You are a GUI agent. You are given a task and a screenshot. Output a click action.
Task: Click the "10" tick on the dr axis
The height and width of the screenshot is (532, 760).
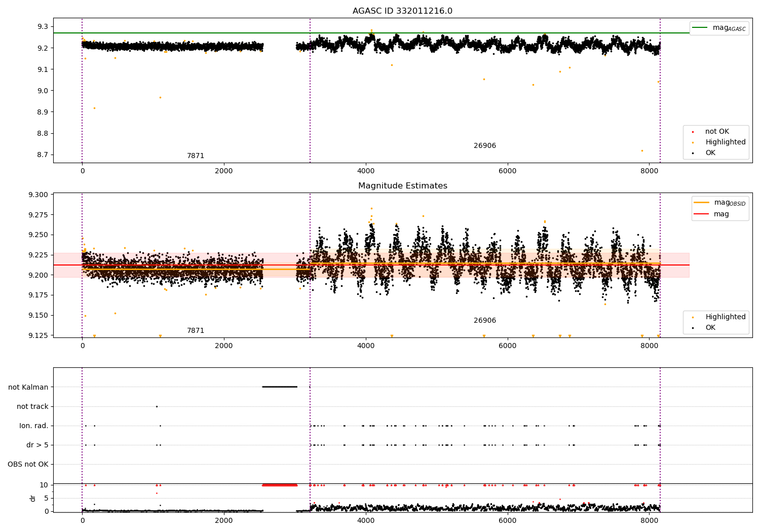44,485
